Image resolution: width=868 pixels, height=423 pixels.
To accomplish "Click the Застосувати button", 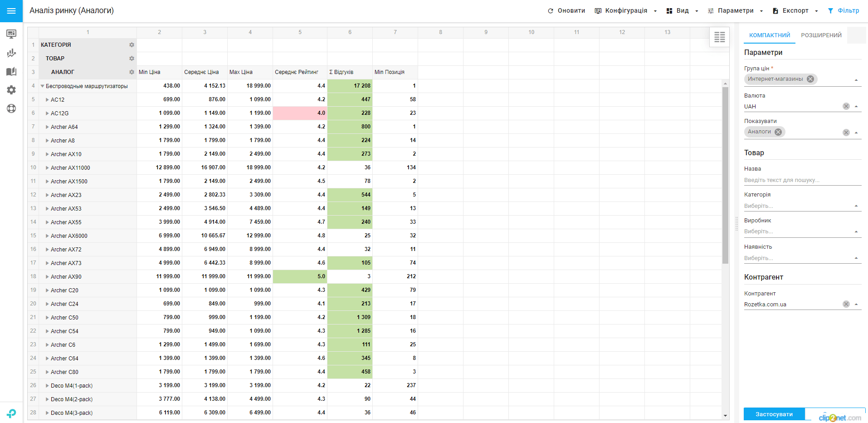I will click(x=774, y=414).
